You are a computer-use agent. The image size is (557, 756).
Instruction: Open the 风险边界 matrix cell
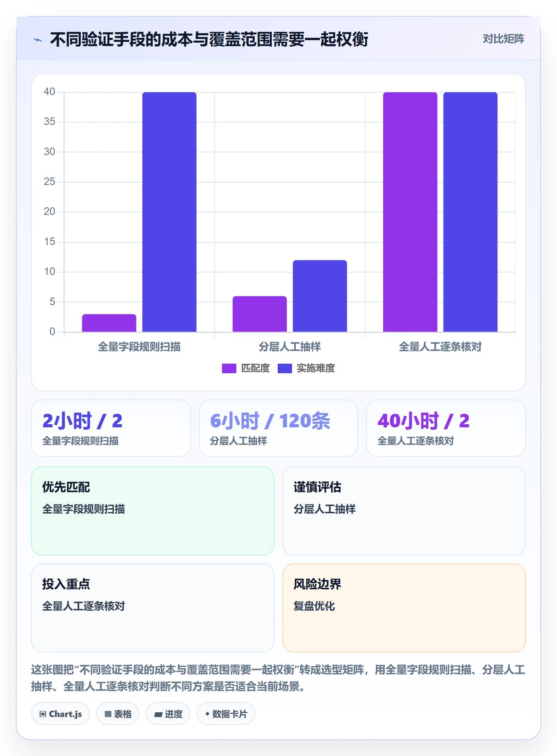click(x=404, y=608)
